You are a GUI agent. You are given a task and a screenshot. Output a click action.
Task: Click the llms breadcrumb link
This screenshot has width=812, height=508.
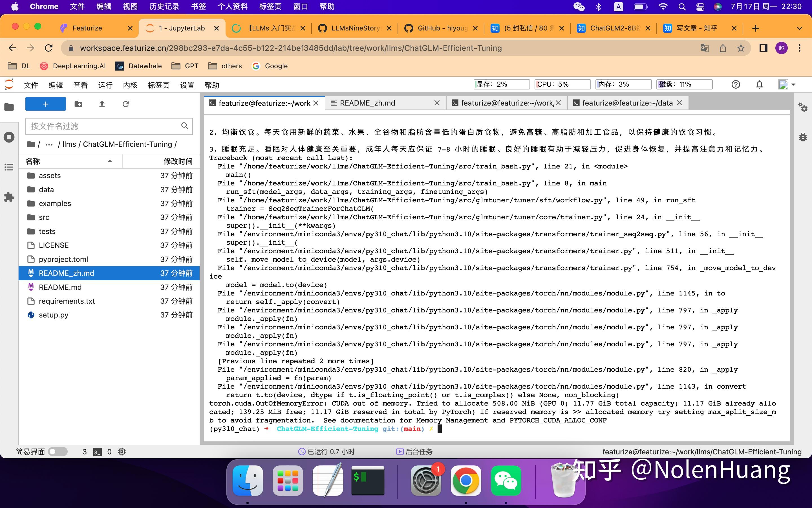69,144
